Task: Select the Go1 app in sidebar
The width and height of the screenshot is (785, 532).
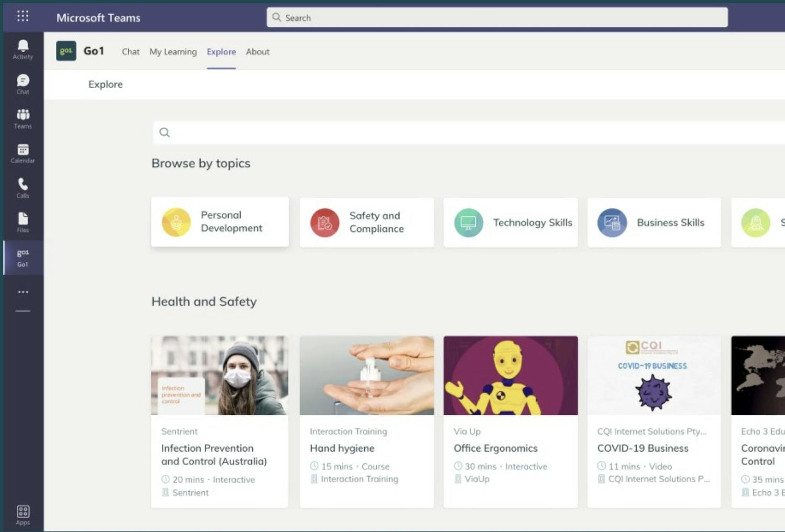Action: (x=22, y=257)
